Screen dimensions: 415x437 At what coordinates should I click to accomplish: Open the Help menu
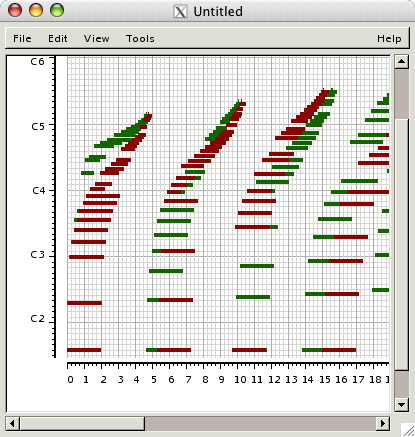(389, 39)
